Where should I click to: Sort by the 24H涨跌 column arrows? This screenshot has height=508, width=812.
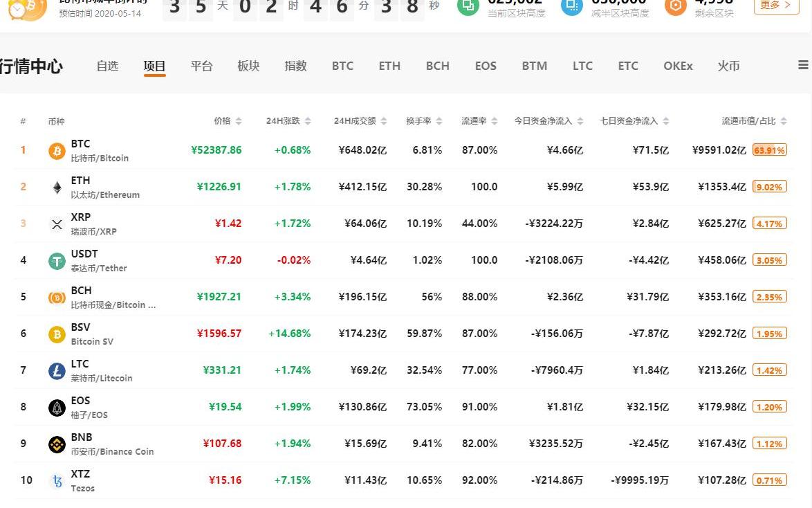tap(308, 121)
